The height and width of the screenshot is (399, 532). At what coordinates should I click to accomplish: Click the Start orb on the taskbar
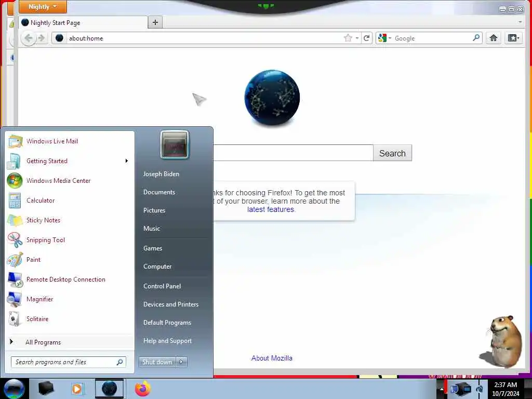[x=14, y=389]
